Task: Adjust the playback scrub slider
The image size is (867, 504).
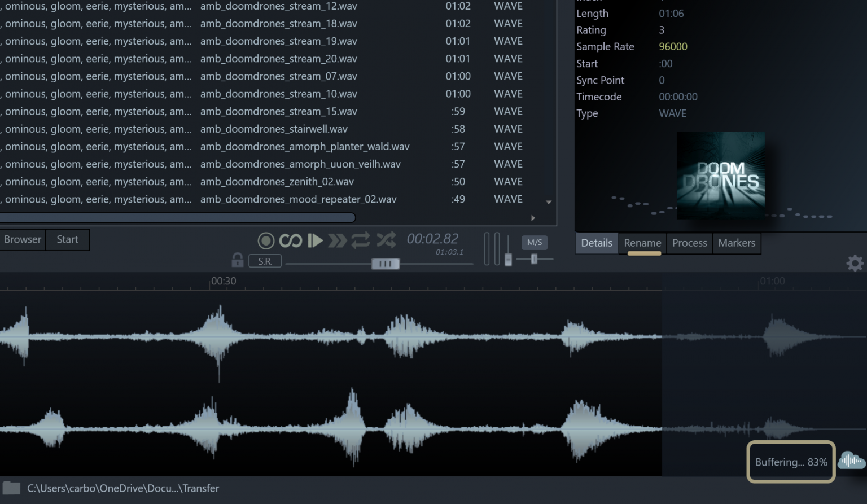Action: 384,263
